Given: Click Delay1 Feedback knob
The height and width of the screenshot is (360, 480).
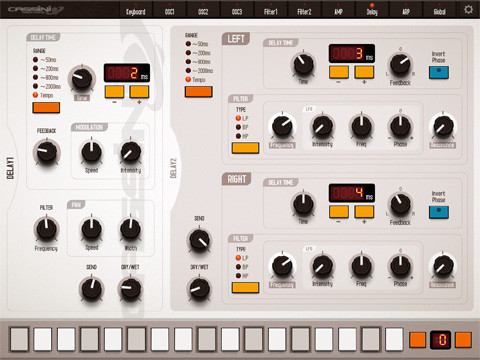Looking at the screenshot, I should tap(47, 152).
